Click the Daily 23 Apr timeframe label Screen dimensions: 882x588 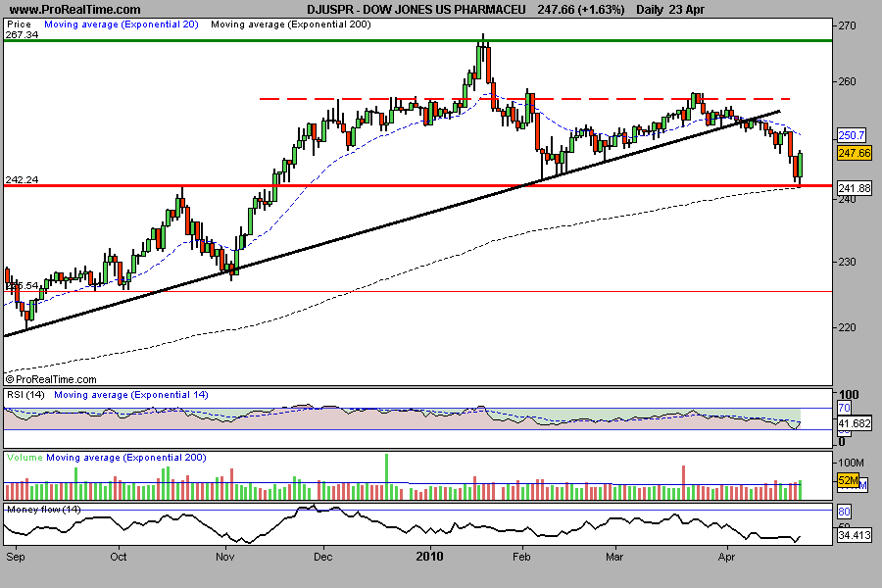pos(670,10)
